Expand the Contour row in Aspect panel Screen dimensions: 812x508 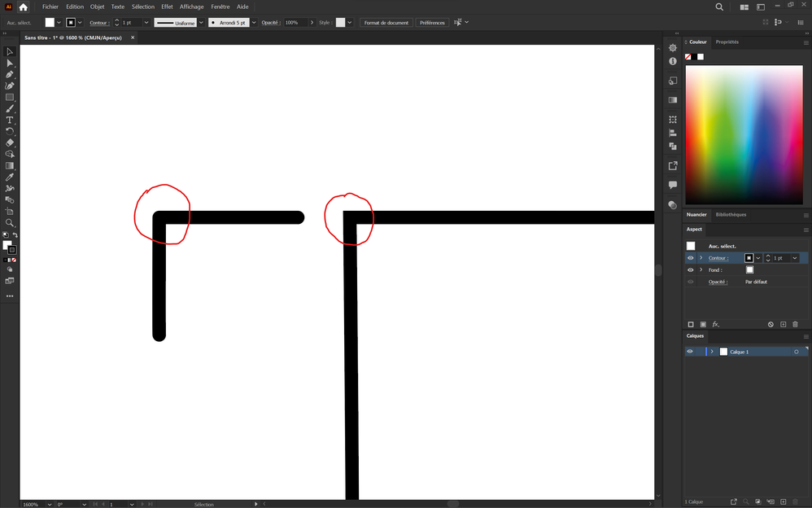[x=701, y=257]
